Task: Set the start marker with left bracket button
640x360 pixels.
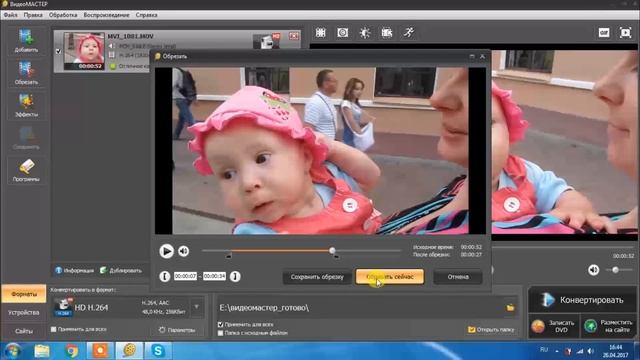Action: pos(164,276)
